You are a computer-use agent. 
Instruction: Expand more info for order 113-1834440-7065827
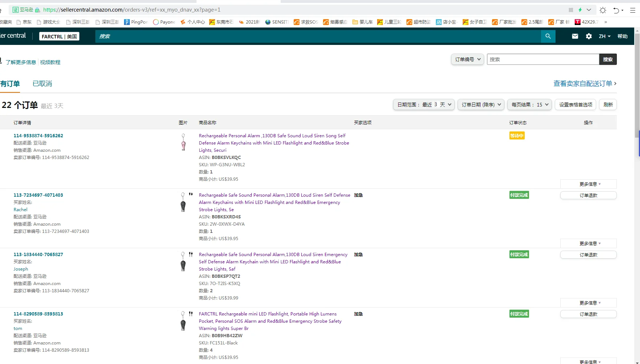point(588,303)
